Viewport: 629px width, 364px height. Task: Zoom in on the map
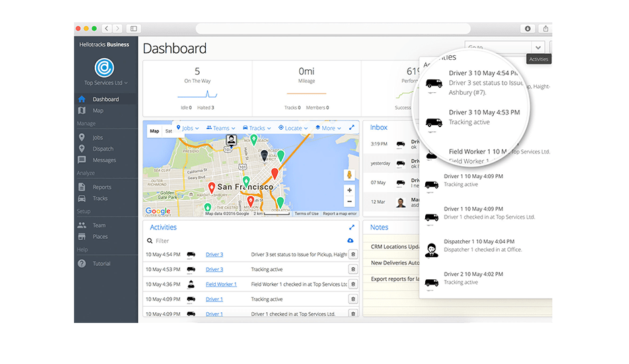click(x=349, y=190)
